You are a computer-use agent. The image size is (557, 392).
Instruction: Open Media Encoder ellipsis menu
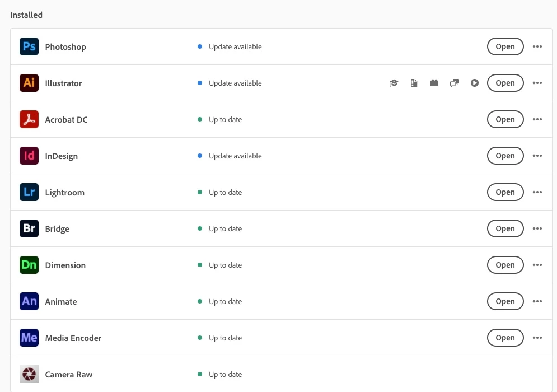[x=537, y=338]
